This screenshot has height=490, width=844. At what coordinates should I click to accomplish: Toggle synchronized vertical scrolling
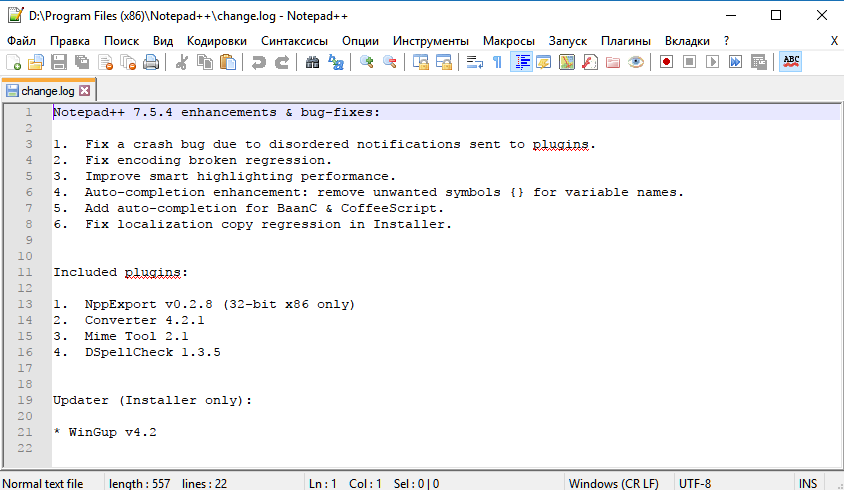click(420, 62)
